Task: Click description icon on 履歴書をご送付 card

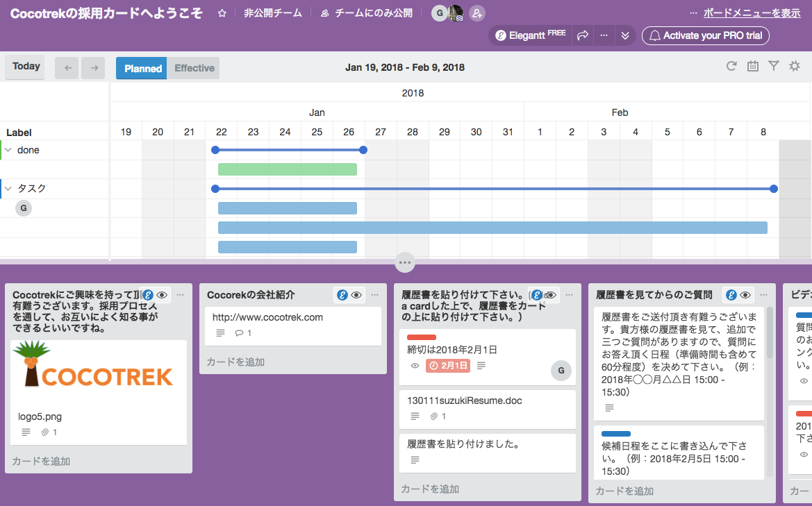Action: tap(609, 408)
